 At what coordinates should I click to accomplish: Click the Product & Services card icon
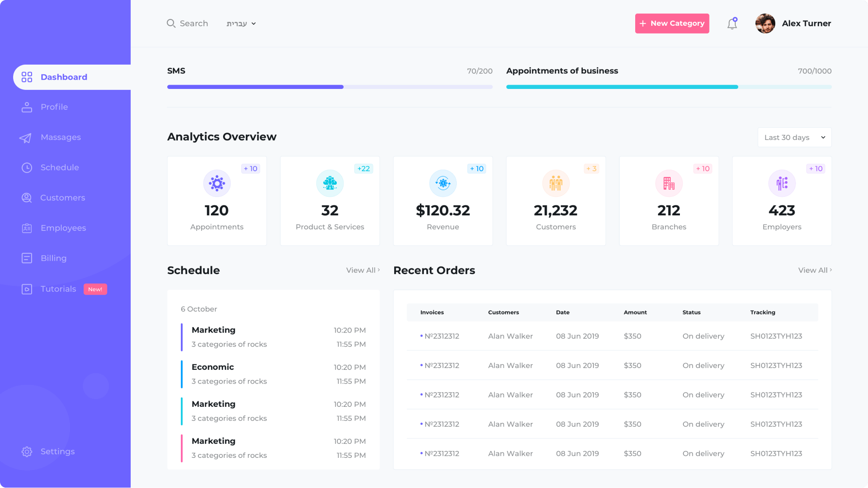(330, 183)
